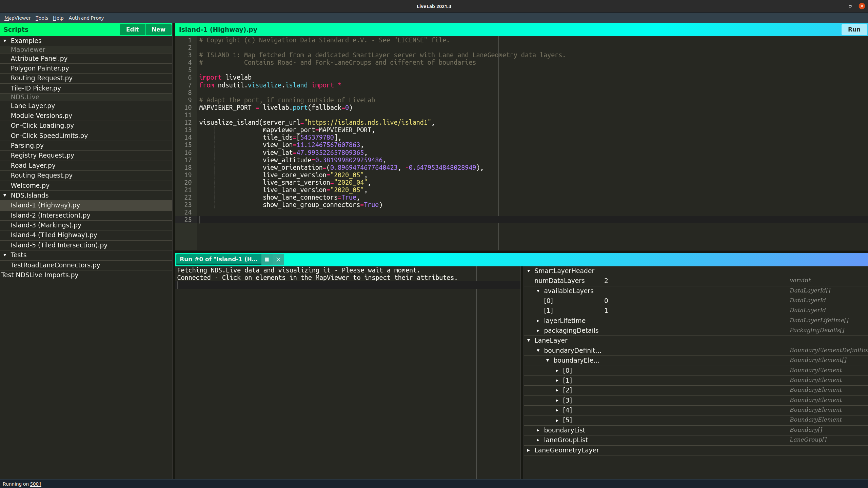This screenshot has width=868, height=488.
Task: Collapse the Tests folder
Action: click(x=5, y=255)
